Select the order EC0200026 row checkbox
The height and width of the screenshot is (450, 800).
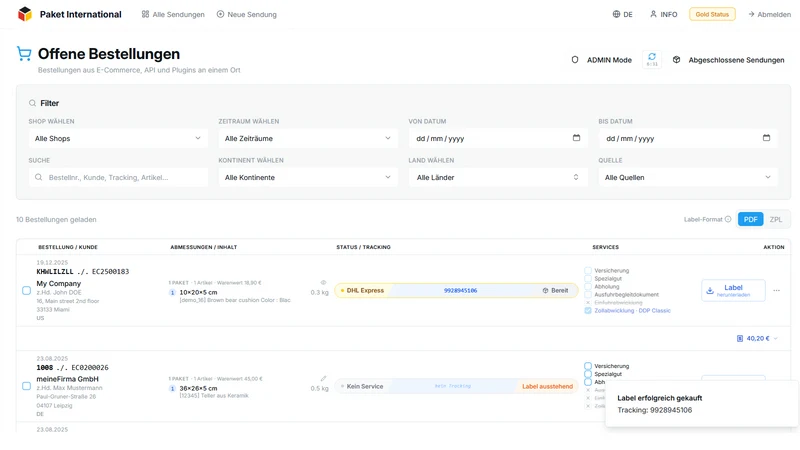pyautogui.click(x=27, y=386)
